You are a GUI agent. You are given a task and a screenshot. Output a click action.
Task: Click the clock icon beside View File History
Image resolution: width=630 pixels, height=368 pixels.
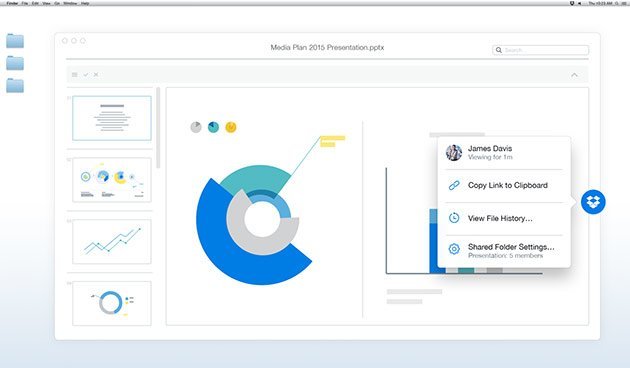click(454, 218)
